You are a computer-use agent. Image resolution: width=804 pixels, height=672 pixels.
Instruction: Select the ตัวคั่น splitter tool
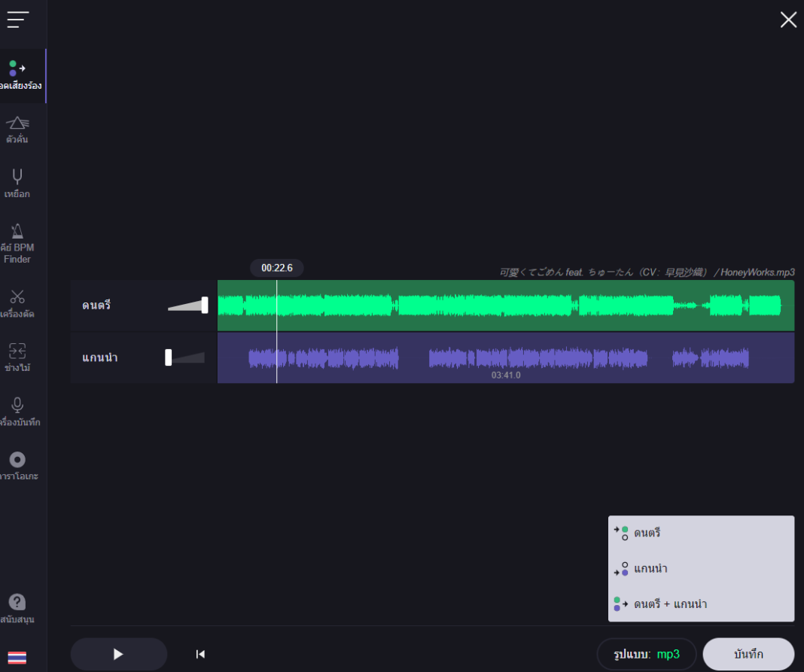coord(17,128)
